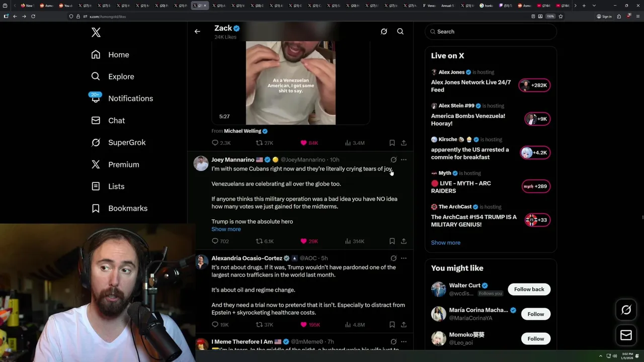Open more options on AOC's post
Viewport: 644px width, 362px height.
(404, 258)
